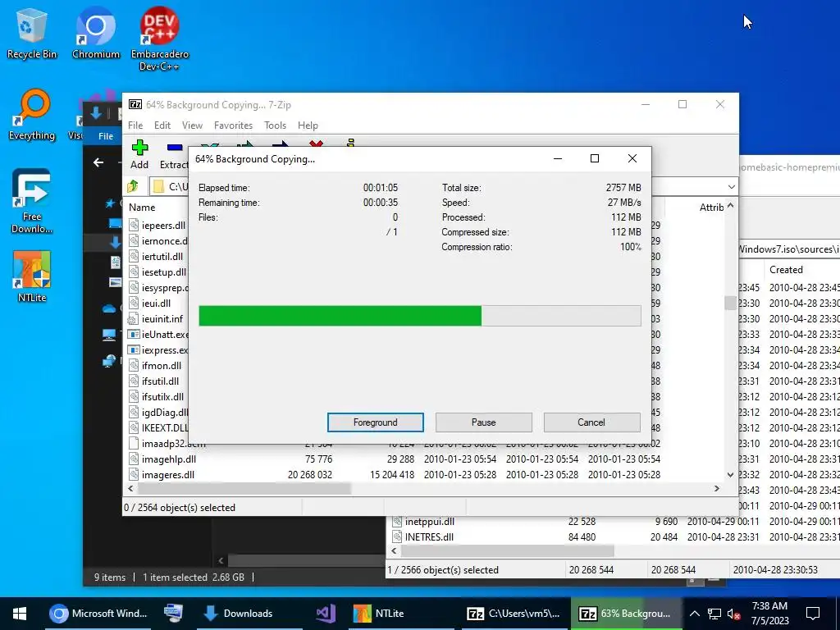Click the vertical scrollbar down arrow in 7-Zip
This screenshot has height=630, width=840.
(730, 475)
